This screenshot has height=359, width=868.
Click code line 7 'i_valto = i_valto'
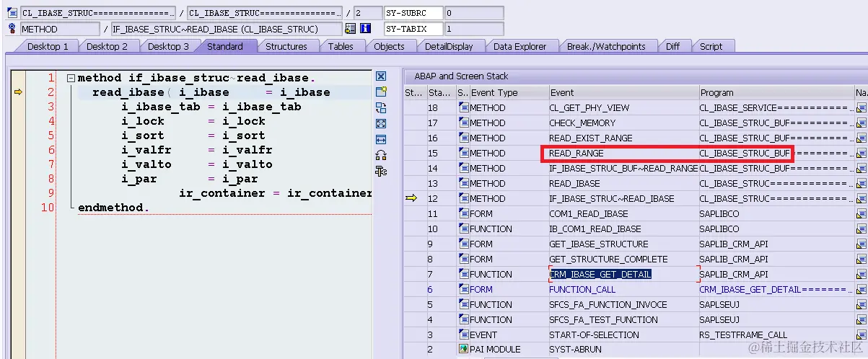[197, 164]
